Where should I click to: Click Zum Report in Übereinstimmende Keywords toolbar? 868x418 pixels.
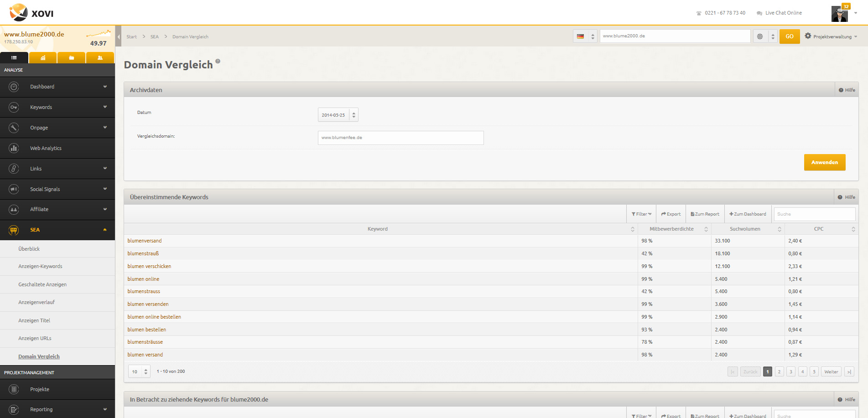[x=705, y=214]
